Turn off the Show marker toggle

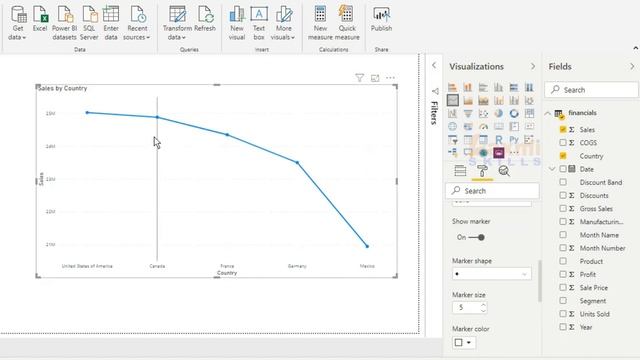[x=476, y=237]
